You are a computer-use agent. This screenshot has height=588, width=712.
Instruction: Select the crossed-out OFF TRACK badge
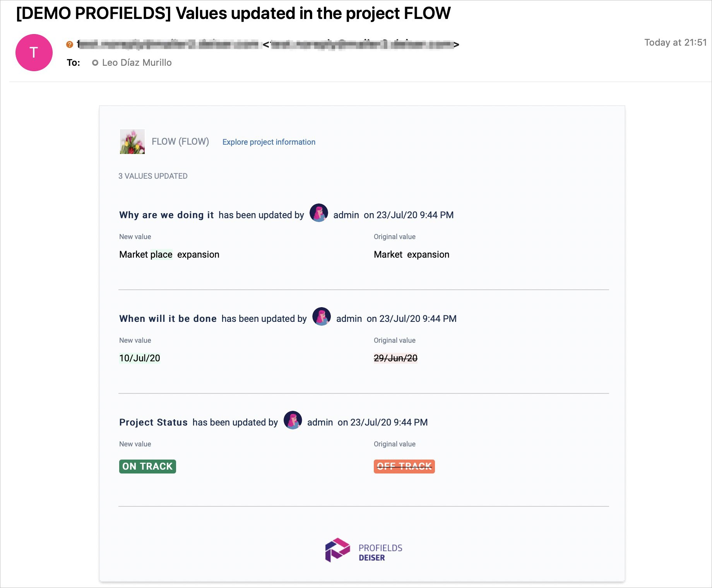click(404, 466)
